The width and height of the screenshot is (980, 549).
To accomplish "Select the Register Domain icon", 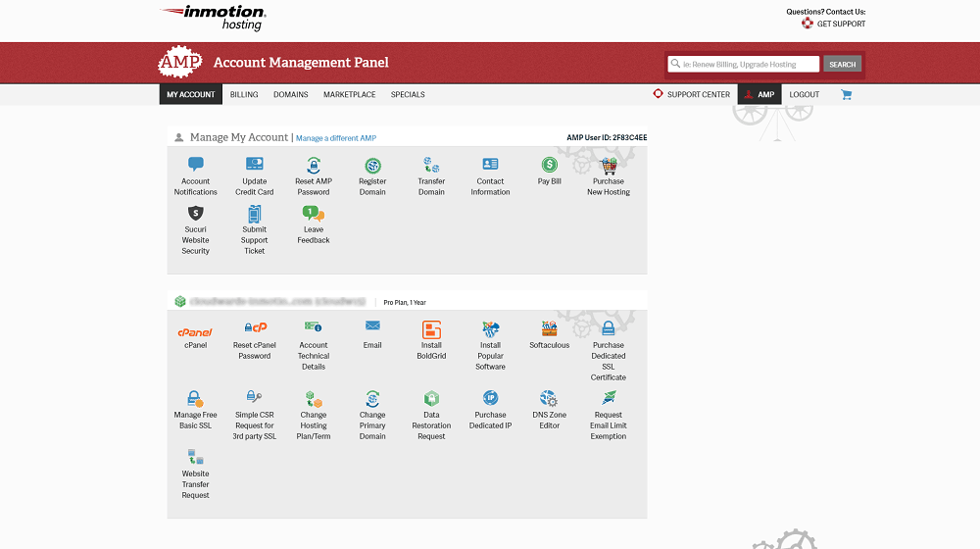I will click(372, 166).
